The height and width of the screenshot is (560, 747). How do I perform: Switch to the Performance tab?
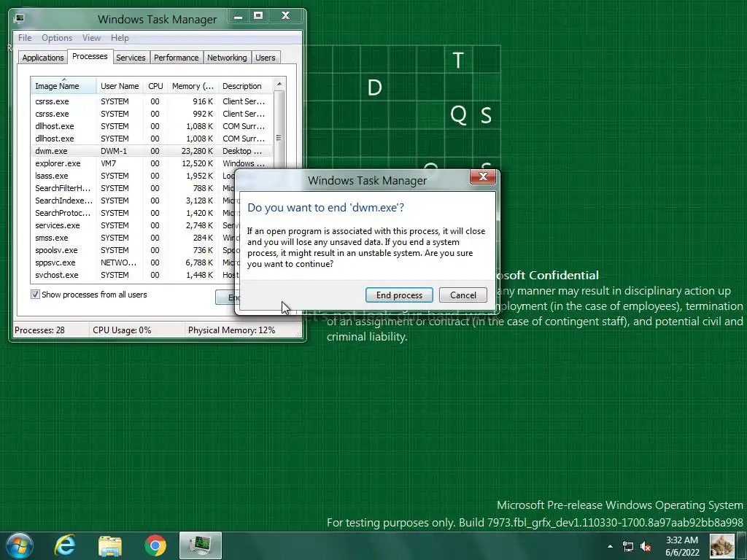click(177, 58)
